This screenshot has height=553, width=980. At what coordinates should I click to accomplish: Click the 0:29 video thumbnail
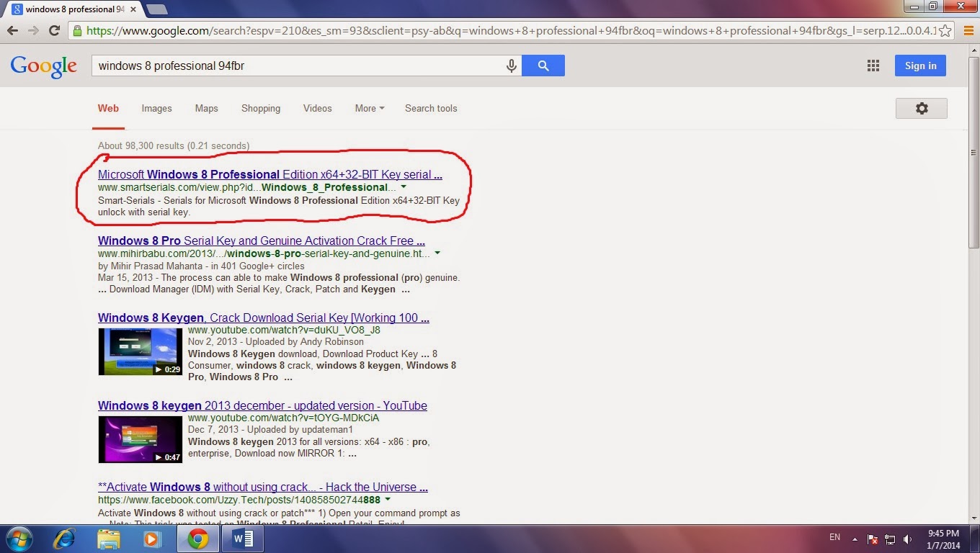click(141, 351)
